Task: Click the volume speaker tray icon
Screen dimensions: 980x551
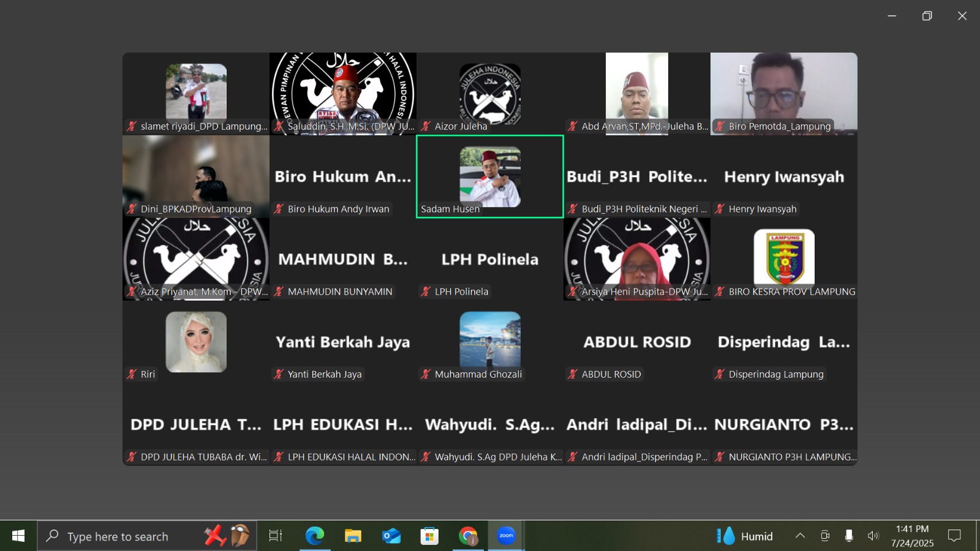Action: [873, 536]
